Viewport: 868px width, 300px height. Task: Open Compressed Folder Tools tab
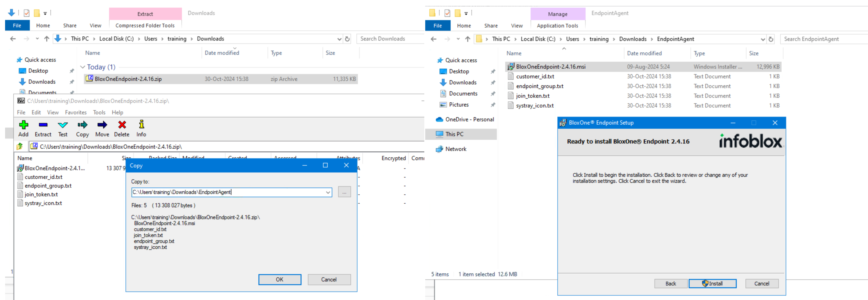145,26
